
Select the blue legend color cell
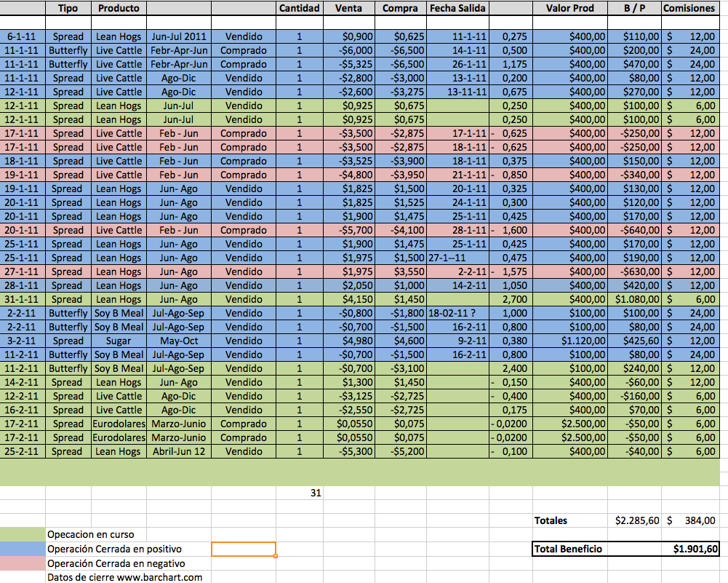[23, 549]
